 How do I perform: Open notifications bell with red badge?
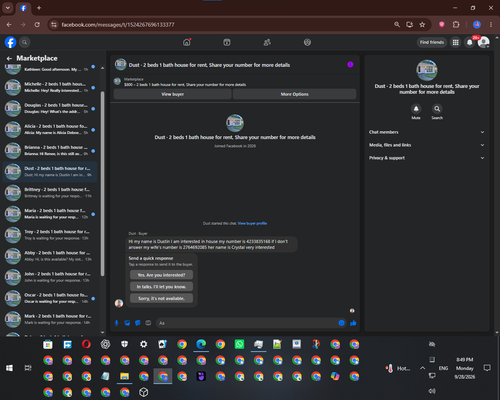[469, 42]
